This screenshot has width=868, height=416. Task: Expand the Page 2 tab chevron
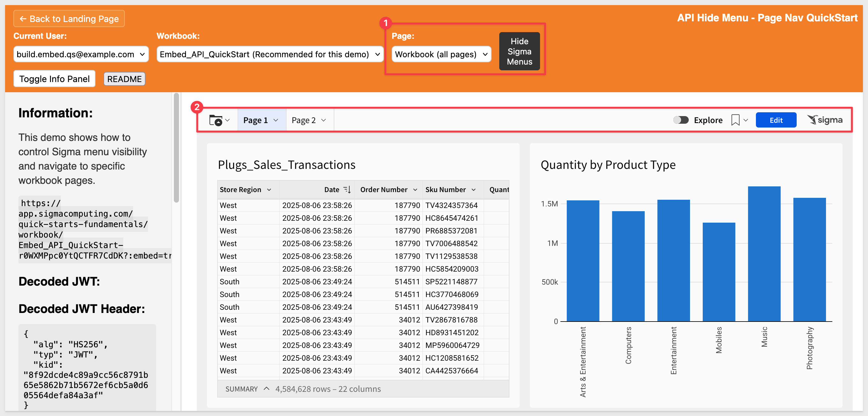[x=324, y=120]
